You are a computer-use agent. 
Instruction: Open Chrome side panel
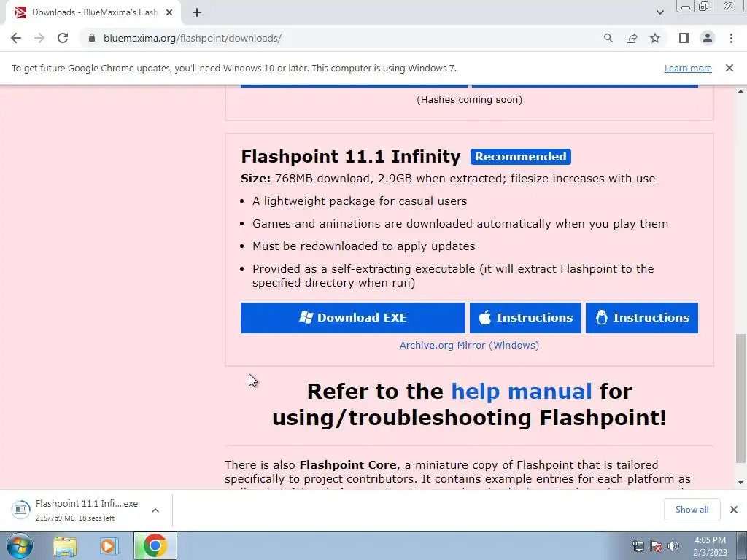point(684,38)
